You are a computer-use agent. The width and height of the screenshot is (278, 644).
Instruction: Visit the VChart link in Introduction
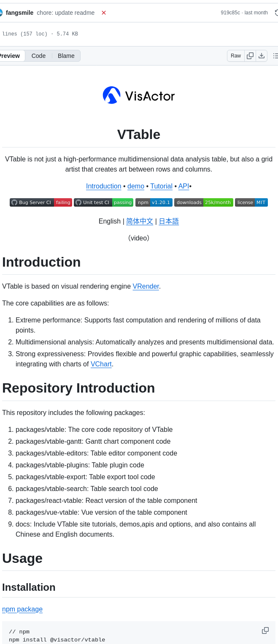[x=101, y=364]
